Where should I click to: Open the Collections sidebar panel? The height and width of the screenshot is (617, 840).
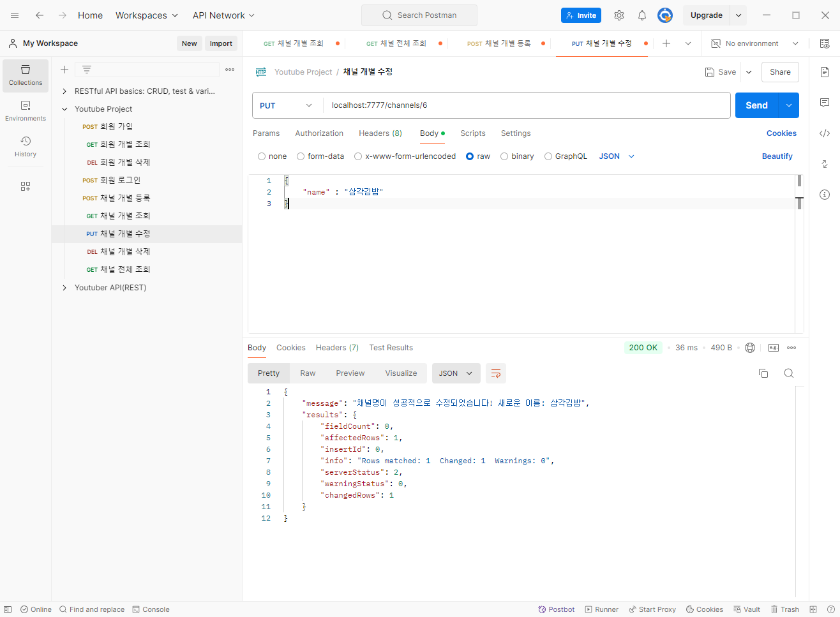(x=26, y=75)
